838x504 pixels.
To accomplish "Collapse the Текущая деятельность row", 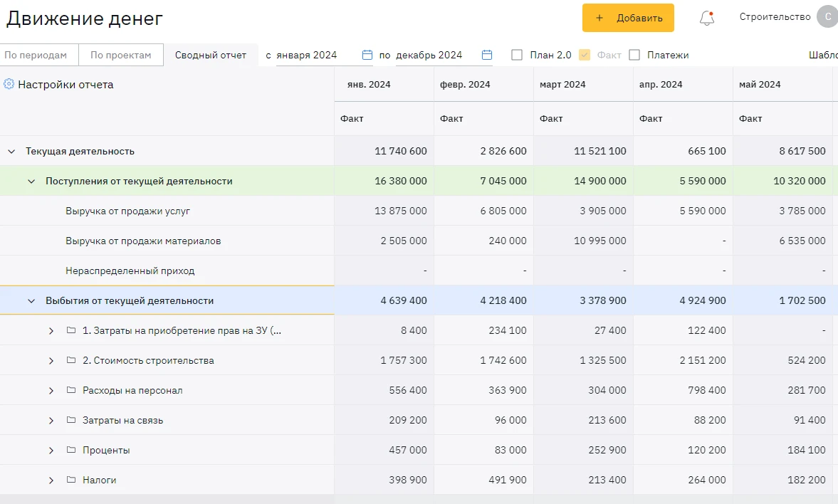I will (11, 151).
